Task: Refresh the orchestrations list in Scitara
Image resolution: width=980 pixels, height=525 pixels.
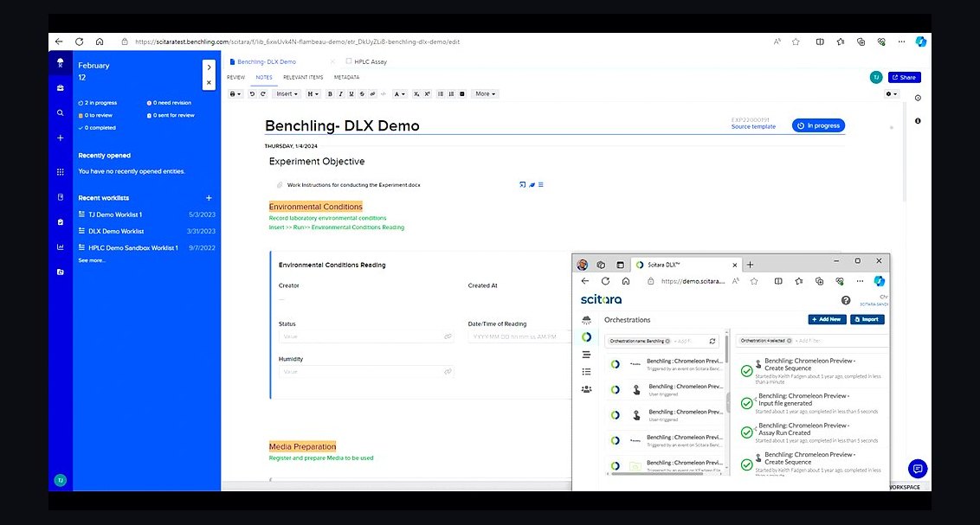Action: [712, 341]
